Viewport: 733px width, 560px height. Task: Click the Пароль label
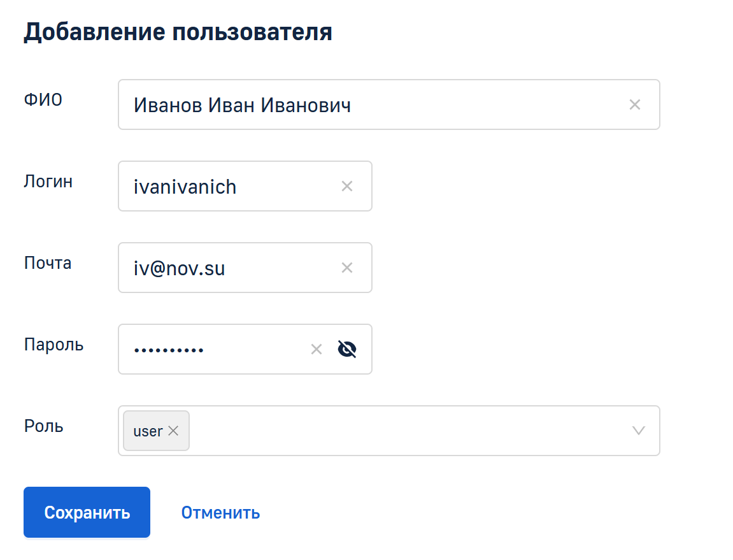click(53, 345)
